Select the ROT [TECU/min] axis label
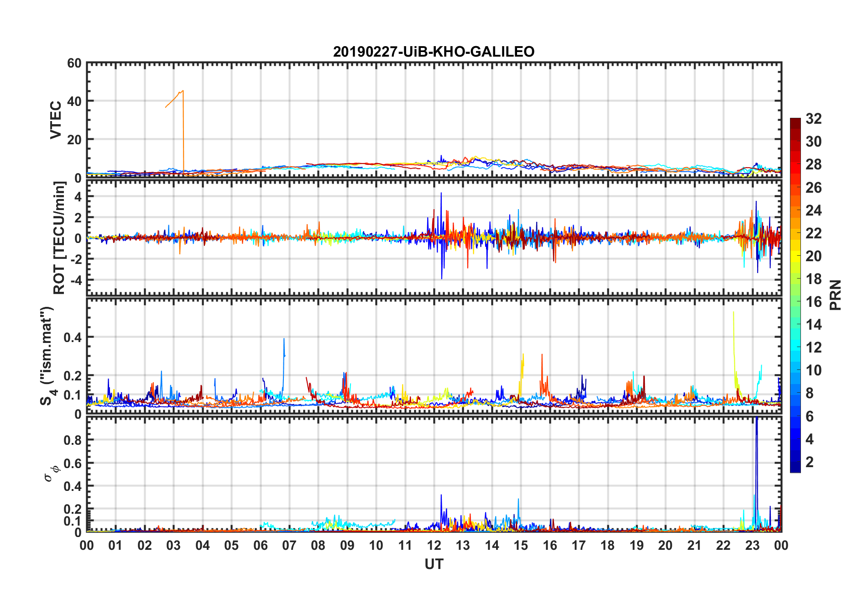This screenshot has width=868, height=590. (60, 238)
